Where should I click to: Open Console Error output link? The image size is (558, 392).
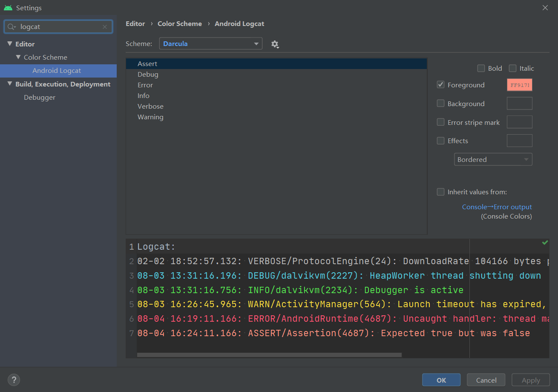coord(497,207)
